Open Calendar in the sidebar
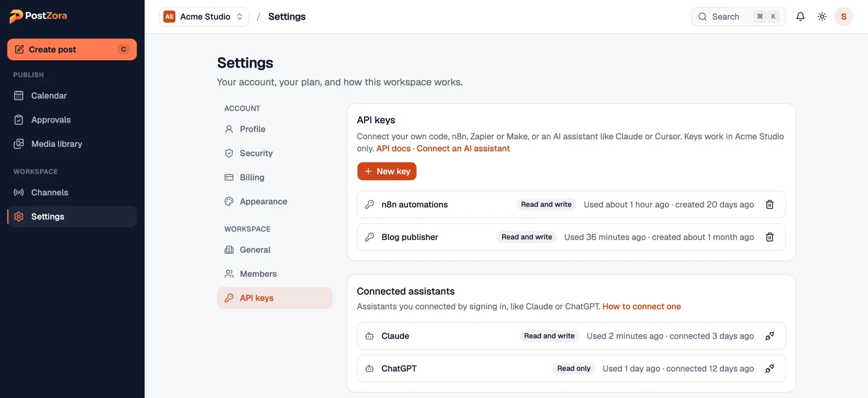Image resolution: width=868 pixels, height=398 pixels. 72,95
